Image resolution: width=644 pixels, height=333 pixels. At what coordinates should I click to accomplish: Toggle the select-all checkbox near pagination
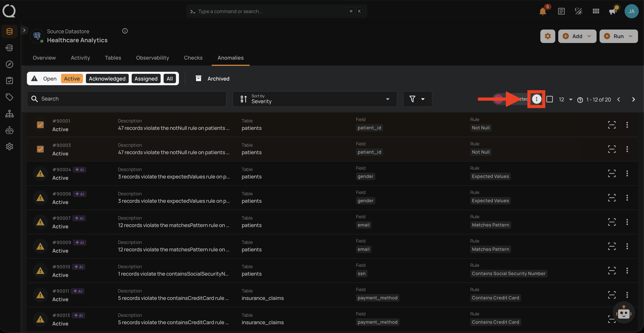pos(549,99)
